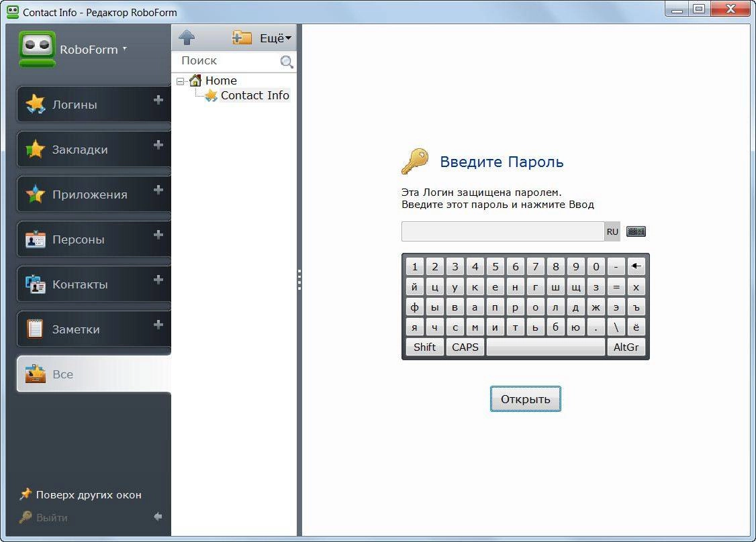Toggle the CAPS key on virtual keyboard
The height and width of the screenshot is (542, 756).
[x=465, y=347]
